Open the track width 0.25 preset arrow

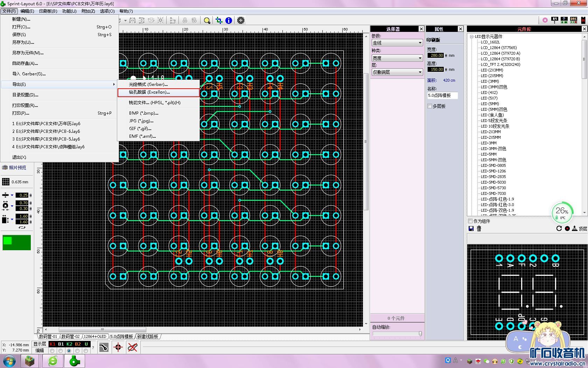[x=12, y=195]
